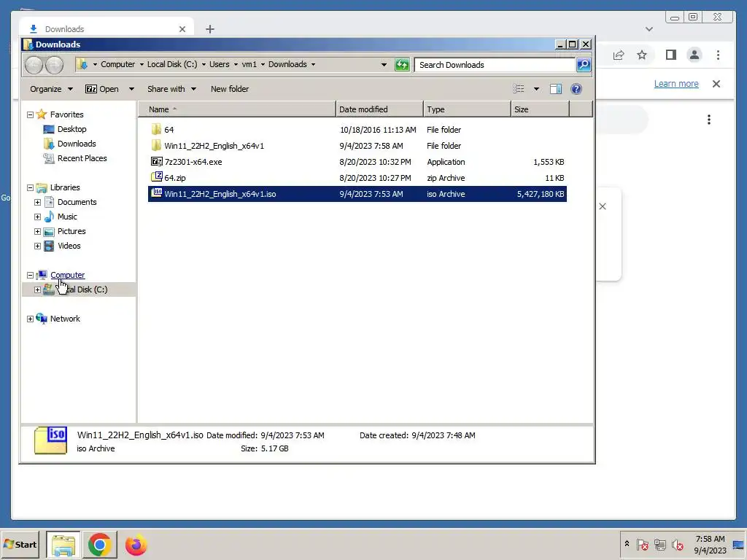This screenshot has height=560, width=747.
Task: Open Explorer Help question mark icon
Action: tap(576, 89)
